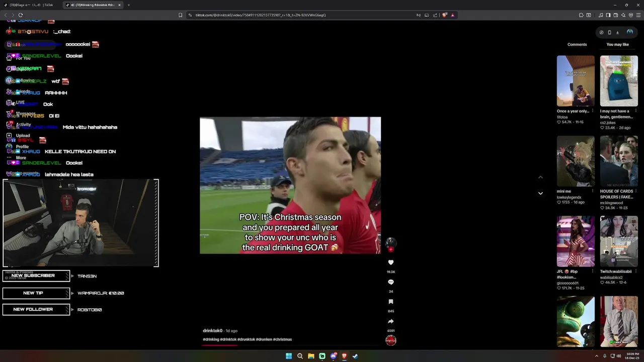Toggle the browser sidebar panel icon

608,15
